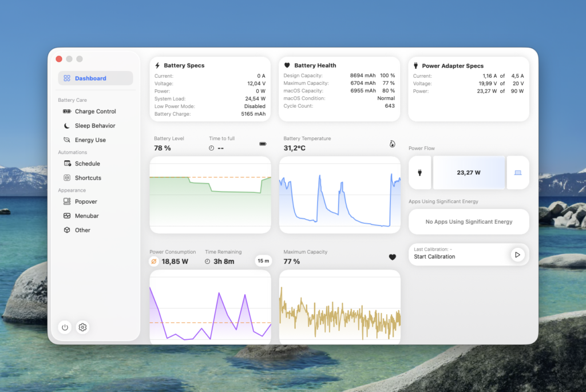This screenshot has height=392, width=586.
Task: Click the No Apps Using Significant Energy box
Action: [469, 221]
